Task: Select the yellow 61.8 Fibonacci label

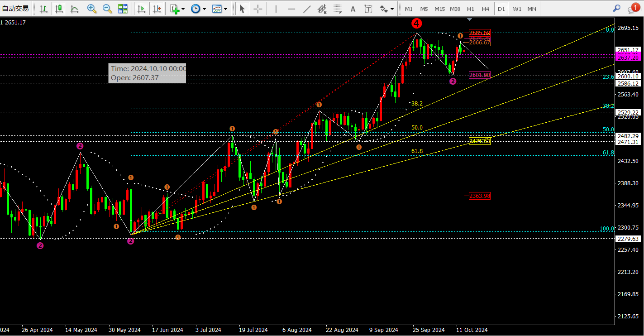Action: tap(417, 151)
